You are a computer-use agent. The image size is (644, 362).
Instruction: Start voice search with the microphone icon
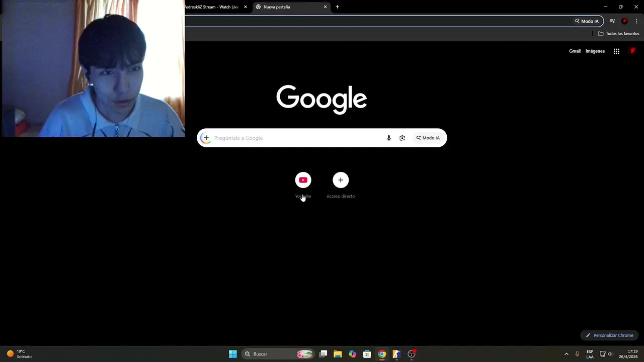tap(388, 138)
